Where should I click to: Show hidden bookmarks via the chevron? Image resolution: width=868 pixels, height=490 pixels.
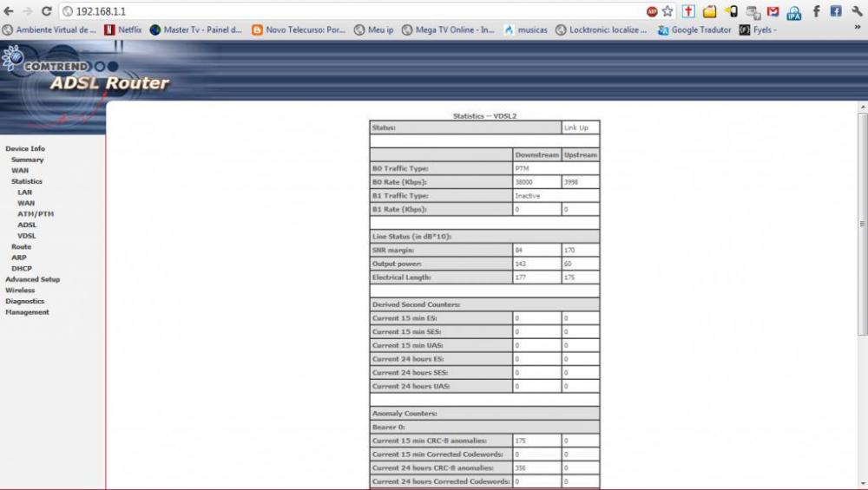[858, 29]
